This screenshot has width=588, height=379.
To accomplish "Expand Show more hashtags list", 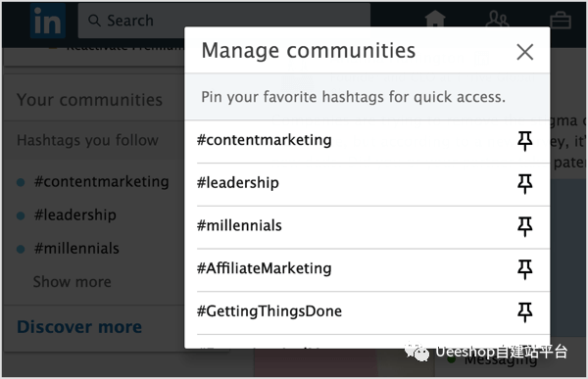I will click(72, 281).
